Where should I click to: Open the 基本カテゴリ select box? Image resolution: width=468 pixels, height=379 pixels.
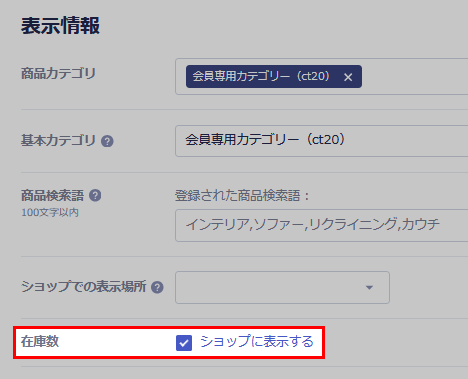point(322,141)
